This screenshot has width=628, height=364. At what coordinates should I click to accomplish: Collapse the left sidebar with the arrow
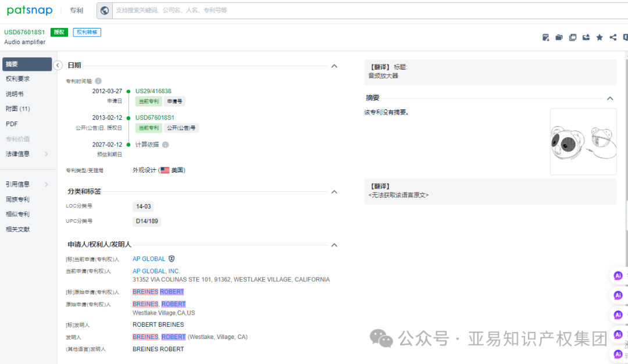[x=58, y=65]
